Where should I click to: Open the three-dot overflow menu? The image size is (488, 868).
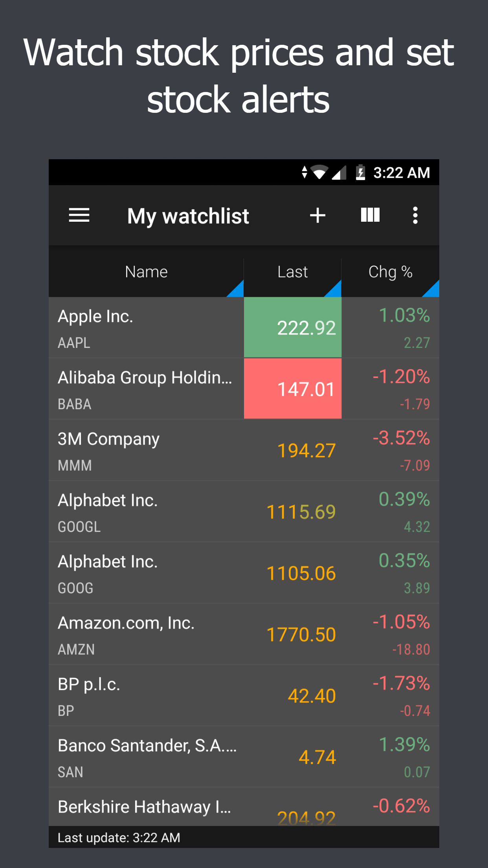[x=415, y=215]
